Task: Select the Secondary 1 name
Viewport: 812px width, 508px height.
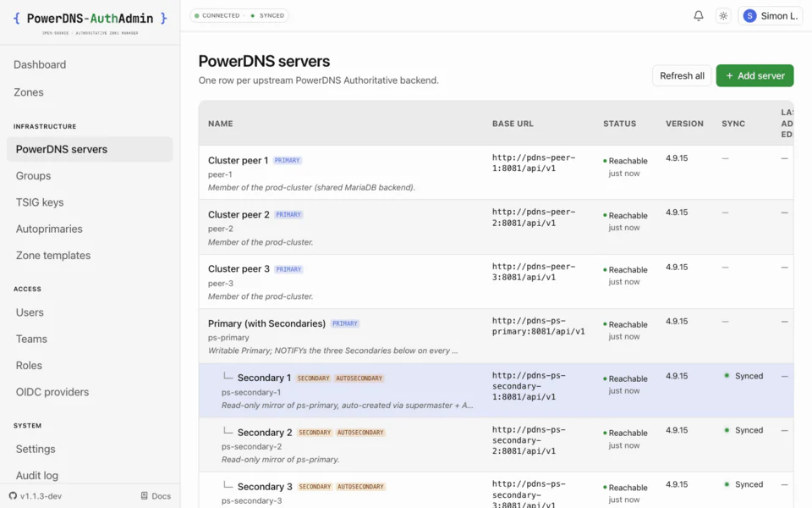Action: click(264, 378)
